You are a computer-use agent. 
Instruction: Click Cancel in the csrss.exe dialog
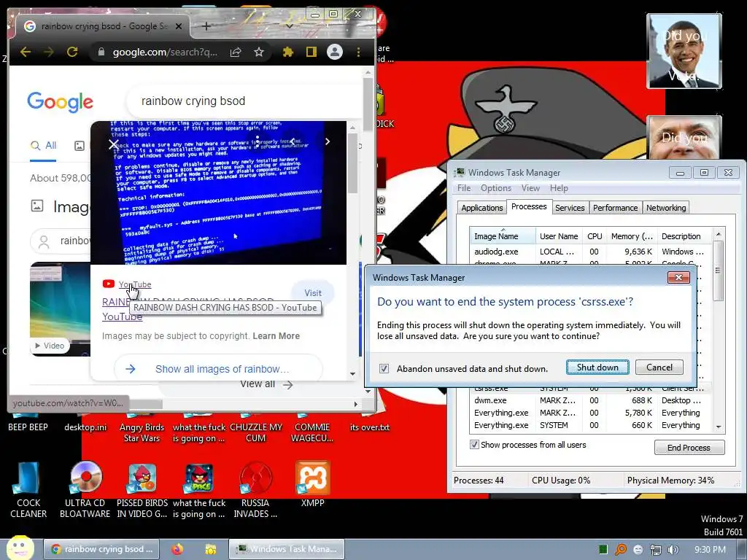659,367
